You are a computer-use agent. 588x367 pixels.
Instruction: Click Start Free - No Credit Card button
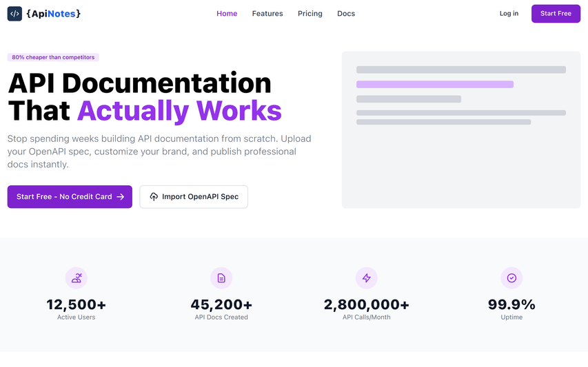(70, 197)
